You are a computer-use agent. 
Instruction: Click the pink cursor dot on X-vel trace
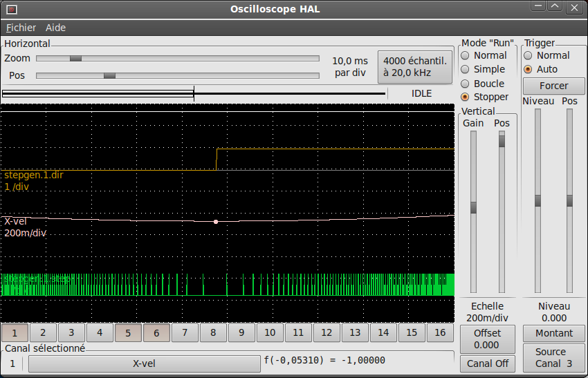(x=216, y=222)
